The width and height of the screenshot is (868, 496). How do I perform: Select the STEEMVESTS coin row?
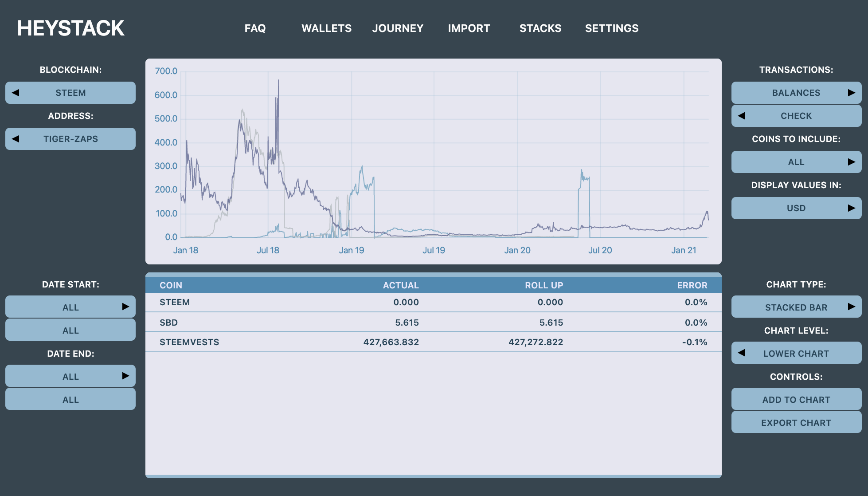434,342
